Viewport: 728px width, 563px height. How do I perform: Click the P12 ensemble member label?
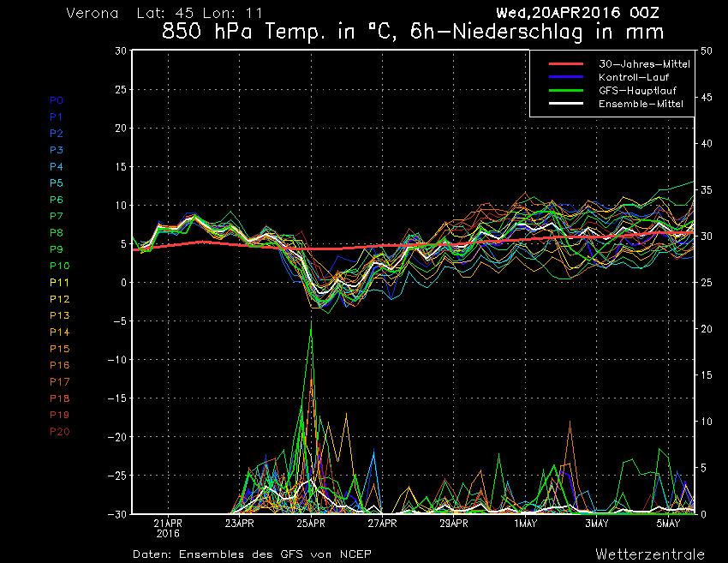tap(59, 299)
